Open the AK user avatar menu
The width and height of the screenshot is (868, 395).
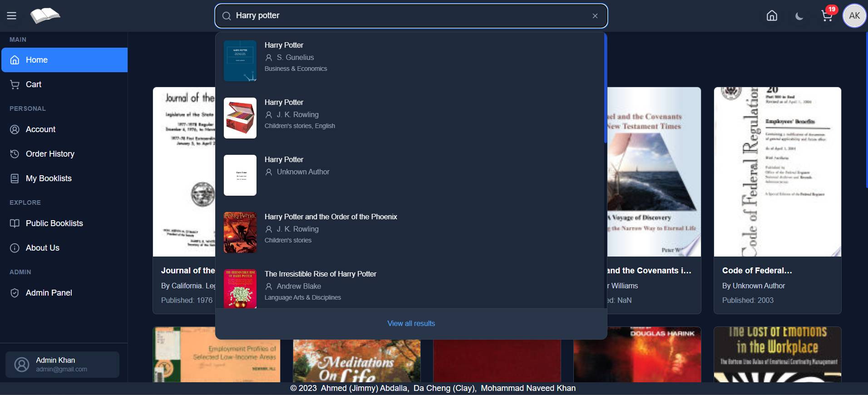(854, 16)
